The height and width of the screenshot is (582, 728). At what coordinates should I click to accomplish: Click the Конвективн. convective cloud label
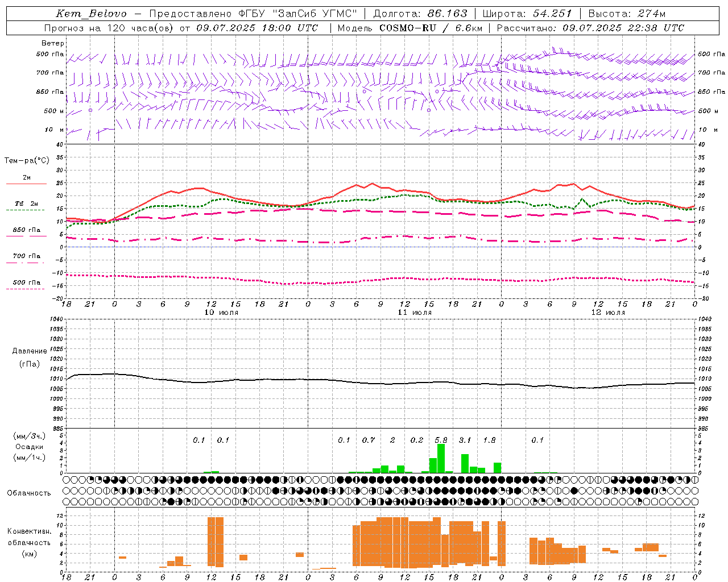(x=29, y=531)
